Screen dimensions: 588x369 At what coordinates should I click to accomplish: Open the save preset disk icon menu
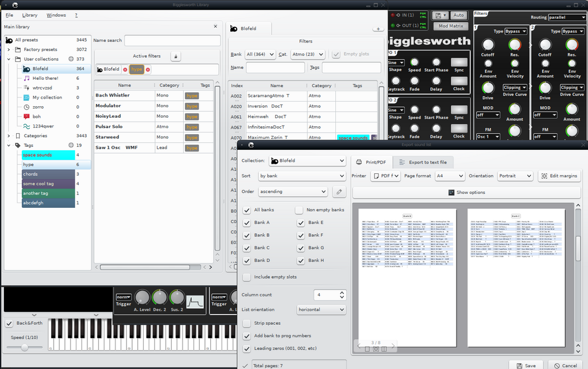[x=442, y=15]
